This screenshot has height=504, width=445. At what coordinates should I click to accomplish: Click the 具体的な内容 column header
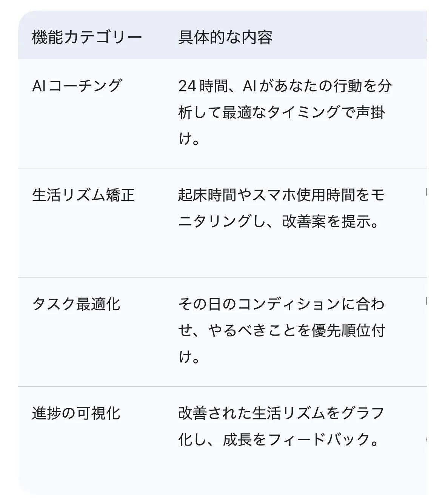(x=225, y=37)
